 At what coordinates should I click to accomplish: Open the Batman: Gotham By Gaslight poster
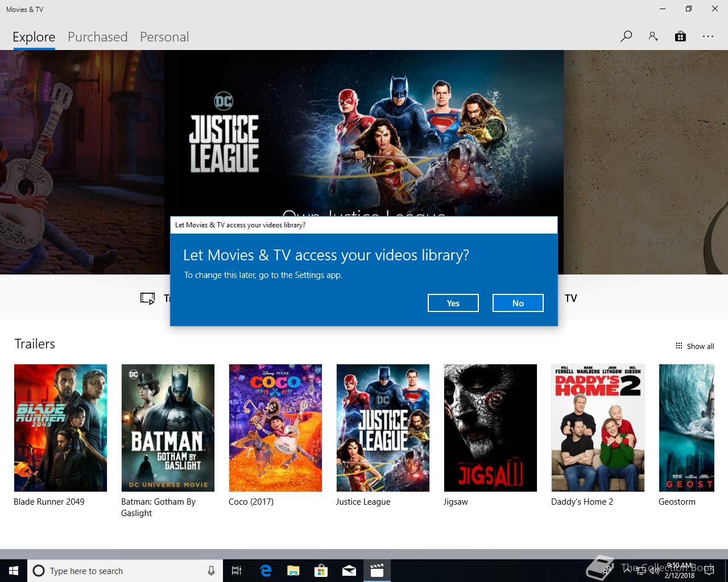(x=168, y=428)
